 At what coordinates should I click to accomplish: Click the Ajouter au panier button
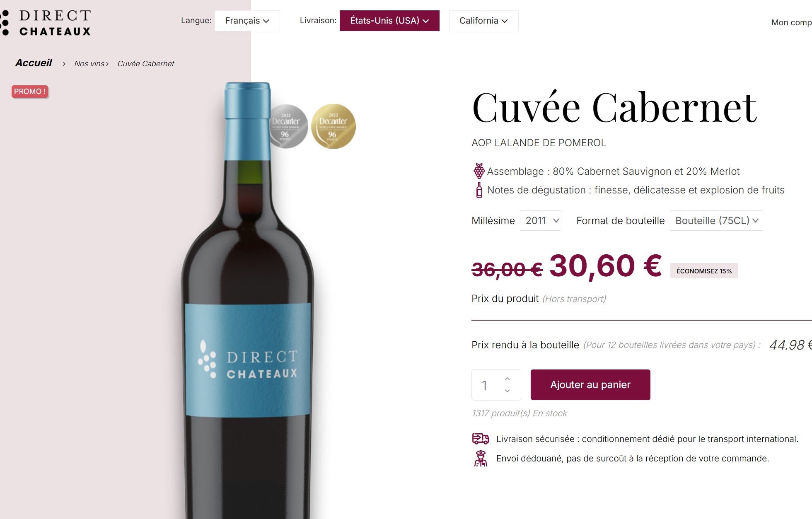(x=590, y=385)
